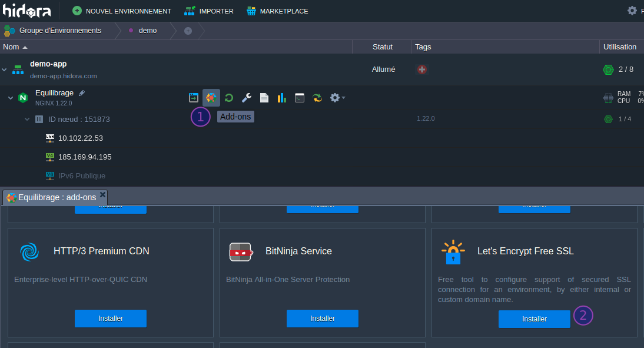
Task: Select the internal IP 10.102.22.53
Action: (x=81, y=138)
